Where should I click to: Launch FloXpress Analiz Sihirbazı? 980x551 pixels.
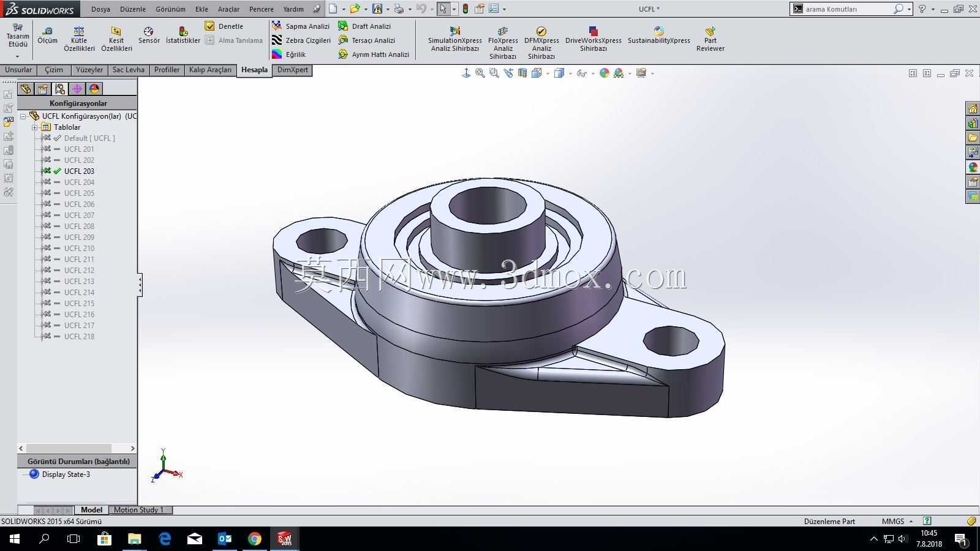coord(503,43)
